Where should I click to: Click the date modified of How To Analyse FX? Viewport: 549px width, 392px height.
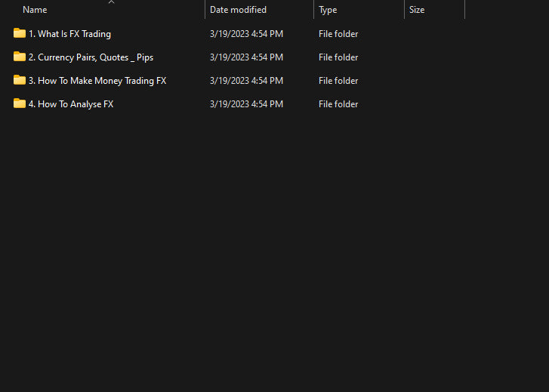pyautogui.click(x=246, y=104)
